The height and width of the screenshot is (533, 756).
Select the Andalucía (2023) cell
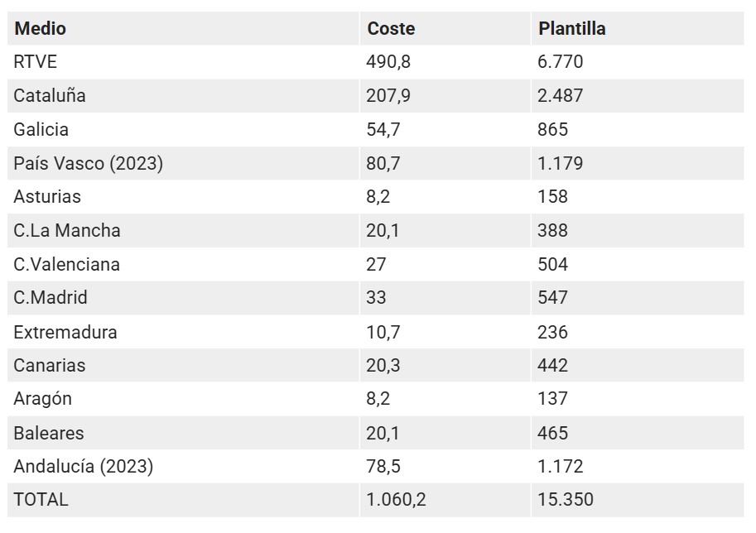(x=83, y=467)
